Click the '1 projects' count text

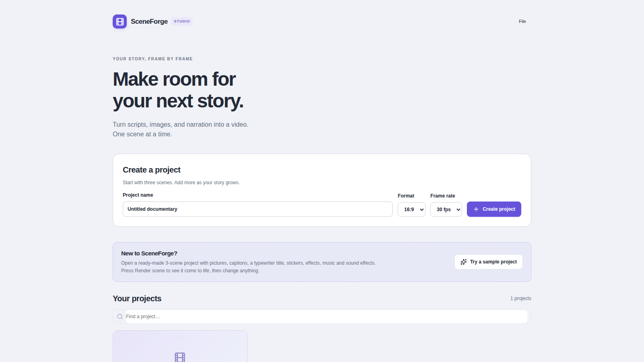521,298
